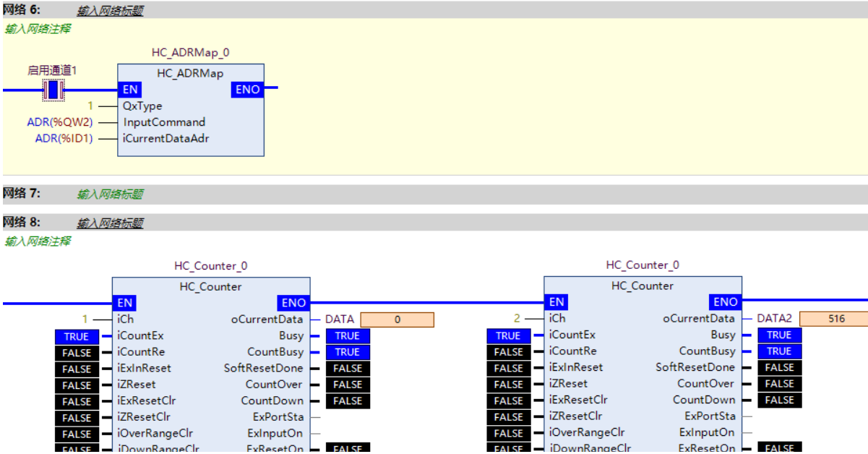Click the iCh input value 2
Screen dimensions: 868x454
pyautogui.click(x=517, y=319)
